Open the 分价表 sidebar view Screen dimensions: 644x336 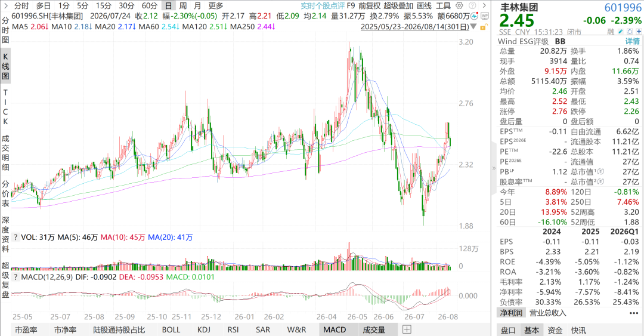tap(5, 193)
